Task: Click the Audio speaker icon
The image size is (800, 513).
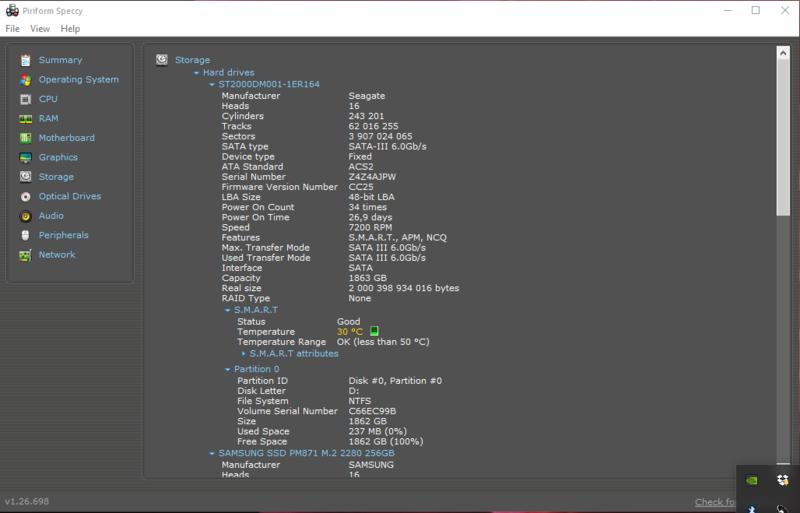Action: pyautogui.click(x=25, y=216)
